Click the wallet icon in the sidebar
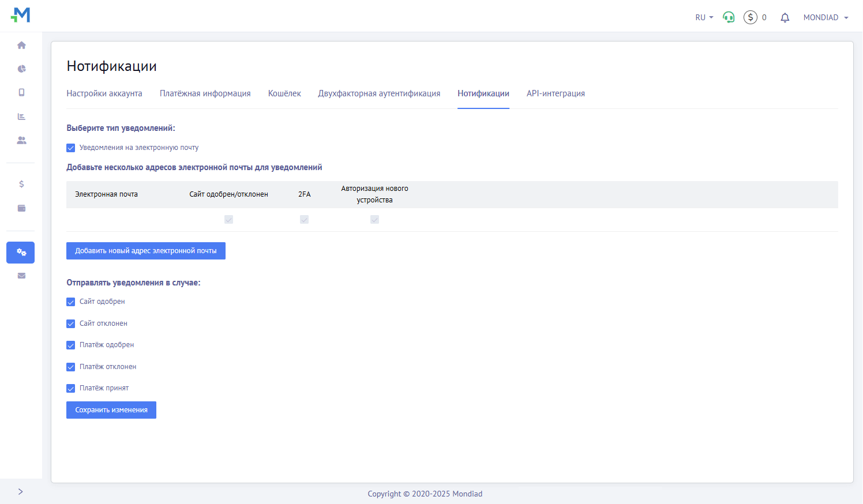Viewport: 863px width, 504px height. 21,208
